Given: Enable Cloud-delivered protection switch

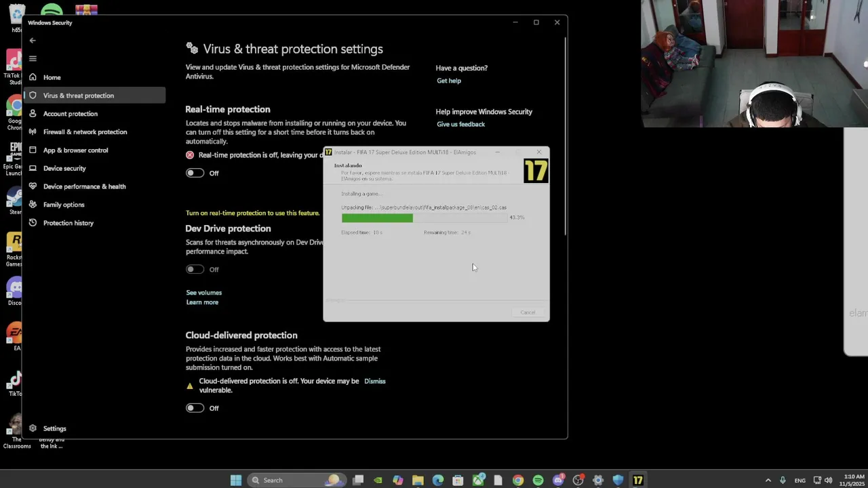Looking at the screenshot, I should 195,408.
